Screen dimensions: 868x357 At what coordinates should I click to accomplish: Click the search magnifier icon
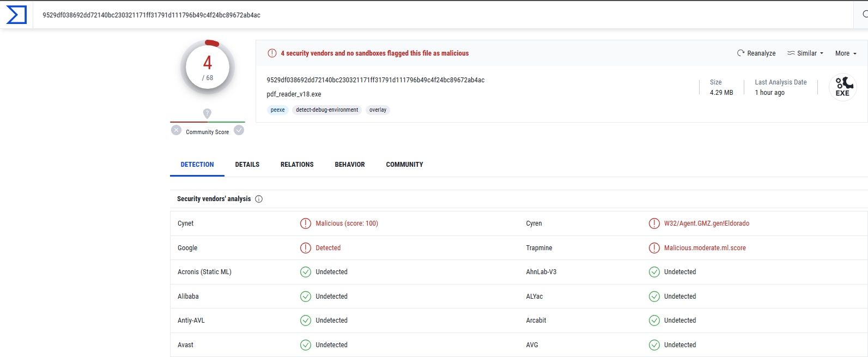tap(864, 14)
